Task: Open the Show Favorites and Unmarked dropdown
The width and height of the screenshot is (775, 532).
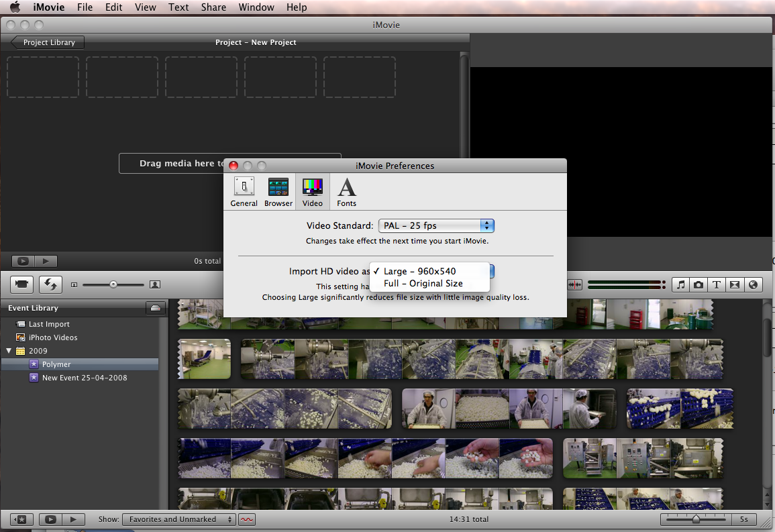Action: coord(178,519)
